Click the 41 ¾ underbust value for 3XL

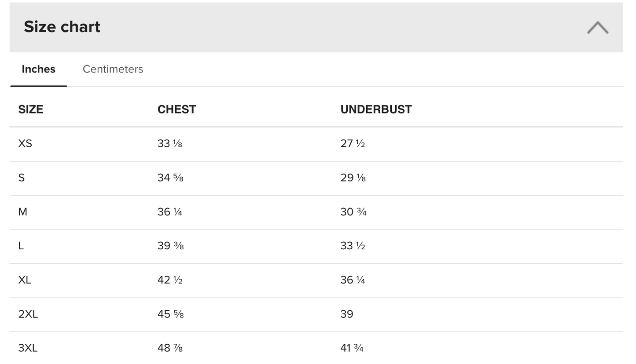(352, 348)
